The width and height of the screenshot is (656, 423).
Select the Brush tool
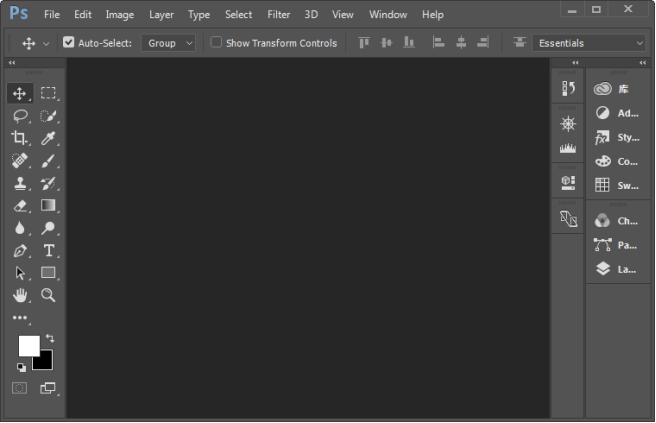tap(48, 161)
